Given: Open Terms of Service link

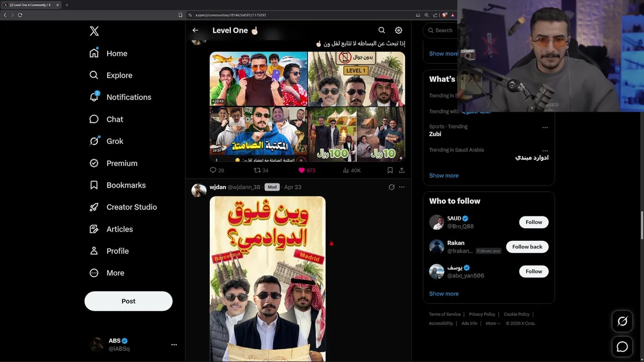Looking at the screenshot, I should click(445, 314).
